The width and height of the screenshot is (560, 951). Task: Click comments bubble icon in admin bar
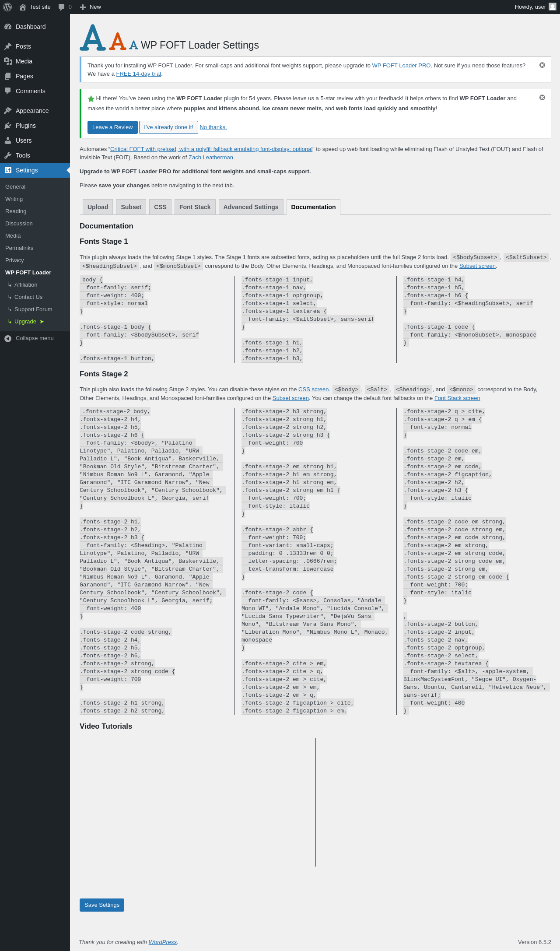click(62, 7)
